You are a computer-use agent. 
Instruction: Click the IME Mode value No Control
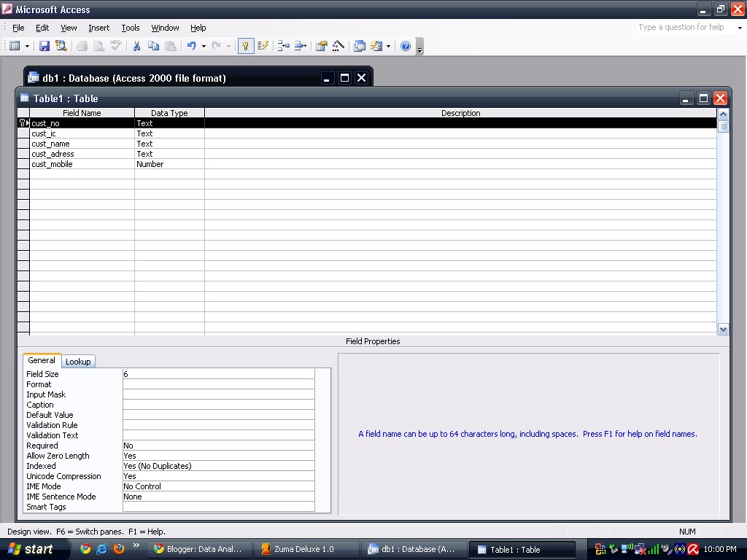click(x=219, y=486)
